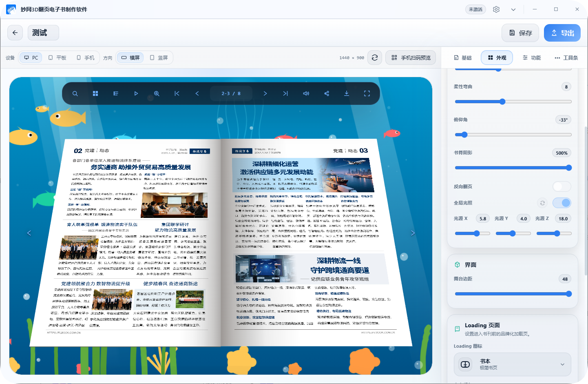Enter fullscreen mode in the flipbook
The image size is (588, 384).
pos(367,93)
